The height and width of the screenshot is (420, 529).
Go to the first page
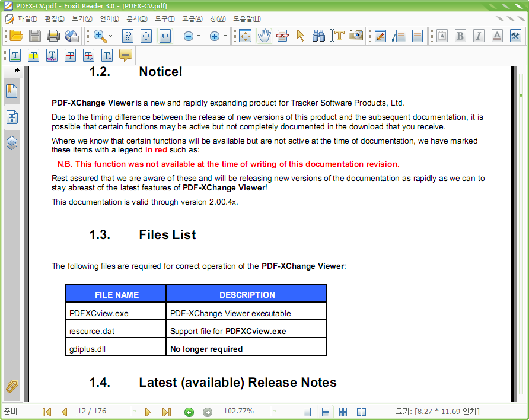tap(47, 412)
